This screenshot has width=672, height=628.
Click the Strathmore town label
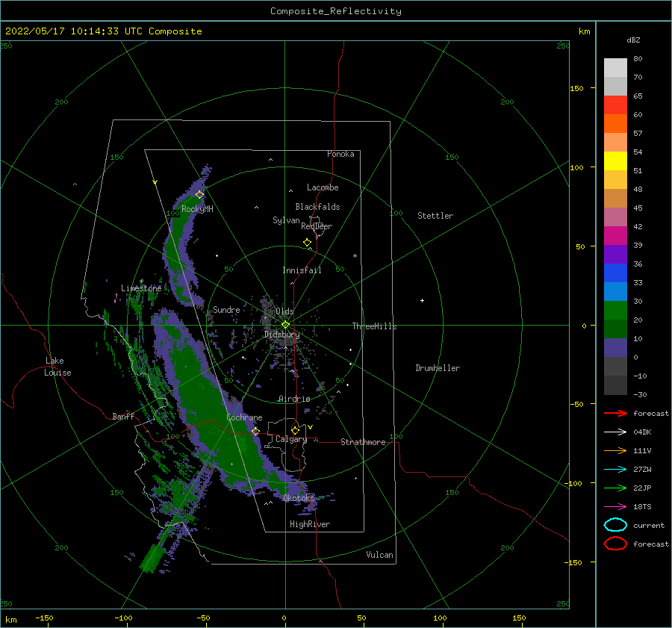[x=363, y=442]
